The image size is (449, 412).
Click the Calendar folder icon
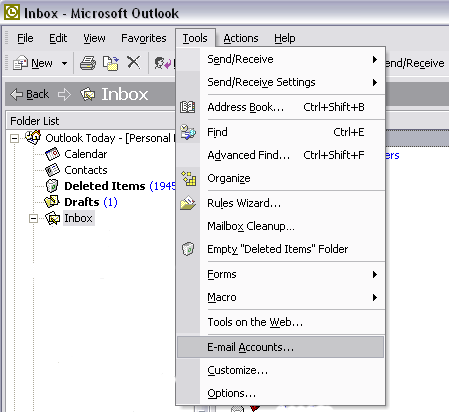[x=52, y=154]
